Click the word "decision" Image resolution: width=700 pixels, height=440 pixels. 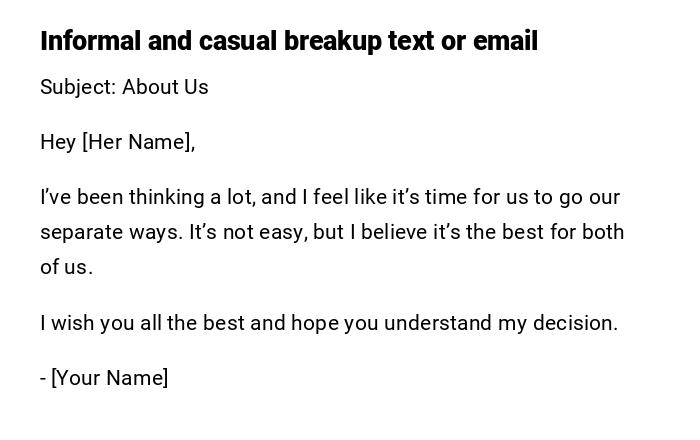click(x=577, y=323)
